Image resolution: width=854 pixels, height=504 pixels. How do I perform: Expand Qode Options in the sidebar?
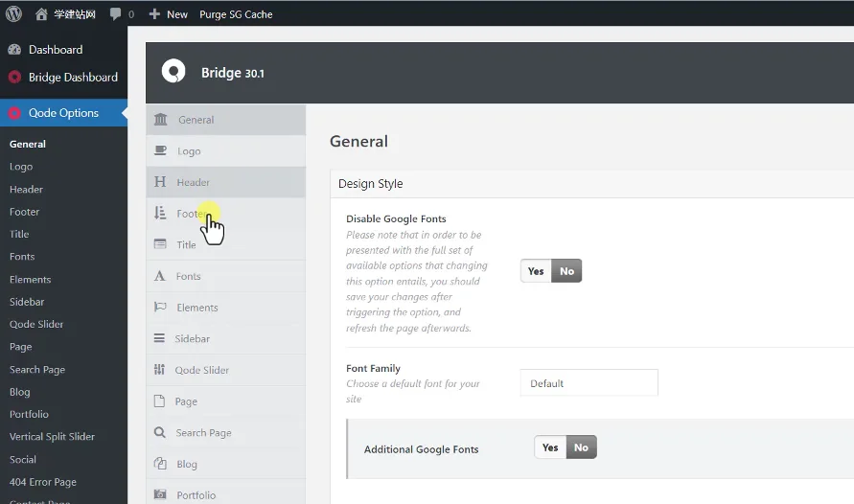point(63,113)
